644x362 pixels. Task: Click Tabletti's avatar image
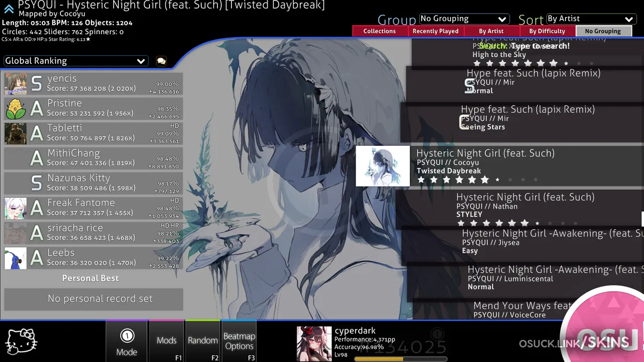pos(16,133)
